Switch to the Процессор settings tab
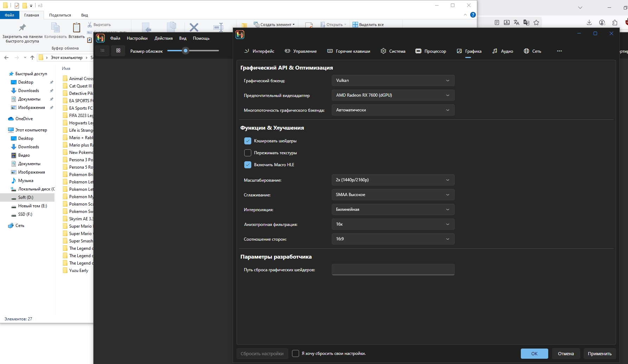 (x=431, y=51)
